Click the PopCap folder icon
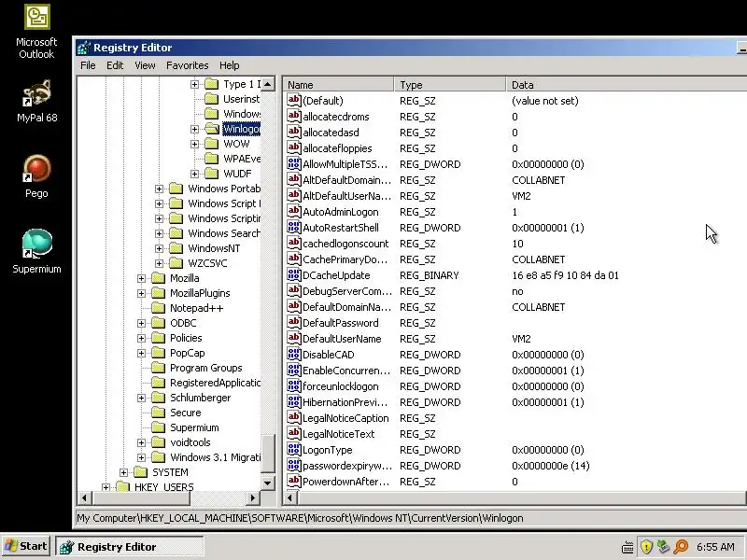 pos(158,353)
